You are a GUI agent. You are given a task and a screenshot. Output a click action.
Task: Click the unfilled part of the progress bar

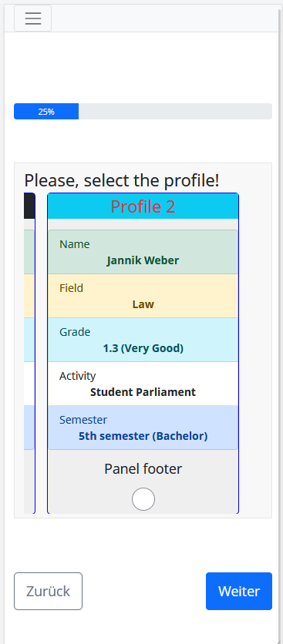[x=175, y=111]
